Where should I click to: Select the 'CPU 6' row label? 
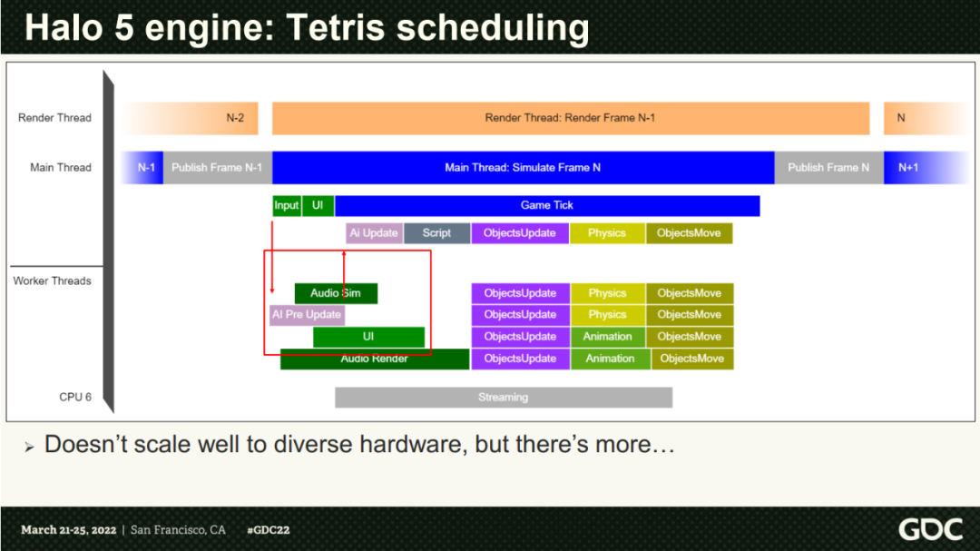(75, 398)
